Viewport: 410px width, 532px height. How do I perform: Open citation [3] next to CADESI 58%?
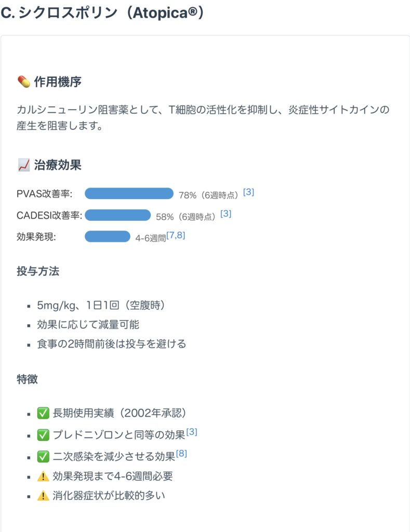pyautogui.click(x=226, y=214)
